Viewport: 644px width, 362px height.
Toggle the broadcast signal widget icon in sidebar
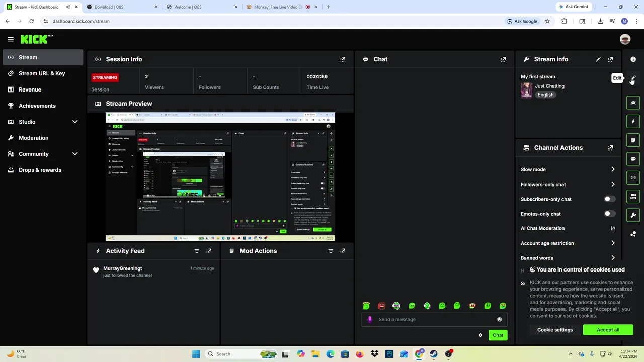[x=633, y=177]
